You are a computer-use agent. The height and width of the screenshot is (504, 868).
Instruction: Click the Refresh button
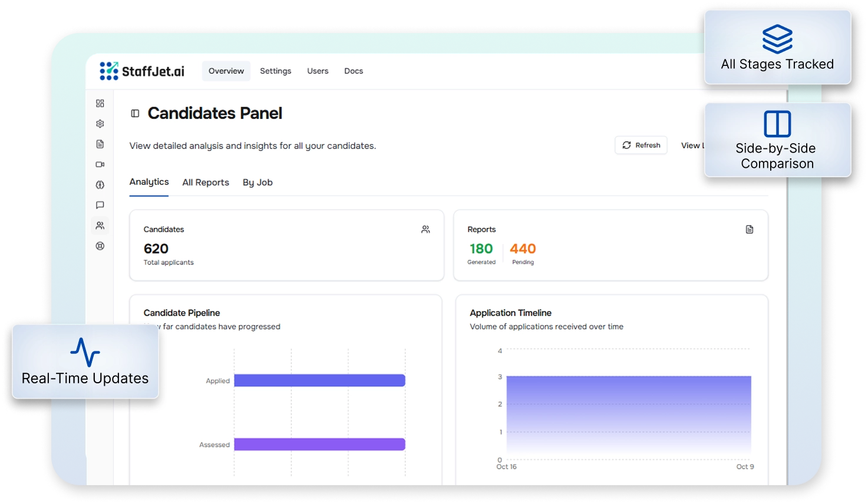pyautogui.click(x=641, y=145)
